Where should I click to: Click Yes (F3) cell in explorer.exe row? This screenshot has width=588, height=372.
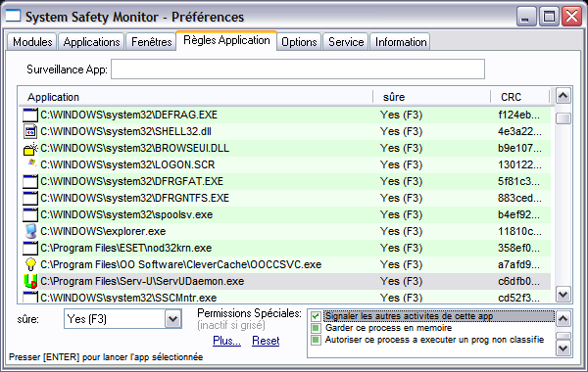point(401,231)
